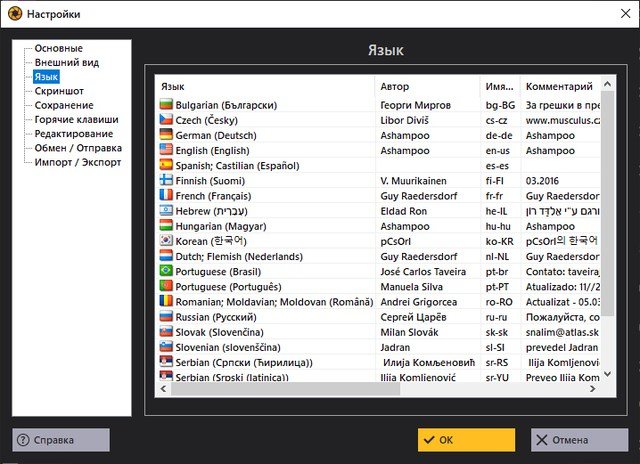Select Czech (Česky) language
640x464 pixels.
tap(206, 120)
